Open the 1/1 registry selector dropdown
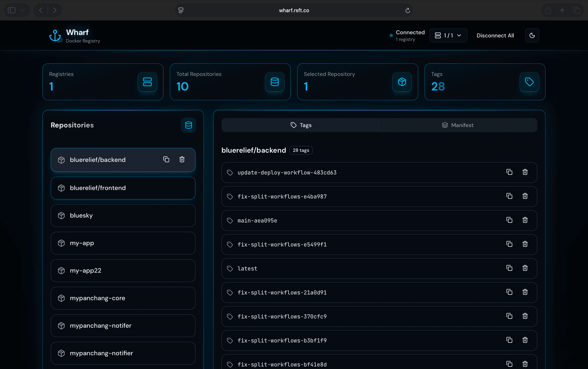588x369 pixels. (448, 36)
